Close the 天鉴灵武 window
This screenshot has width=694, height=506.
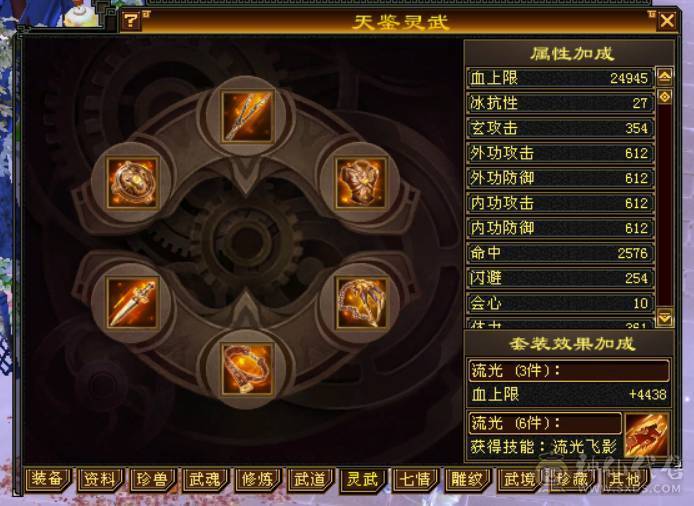click(667, 20)
